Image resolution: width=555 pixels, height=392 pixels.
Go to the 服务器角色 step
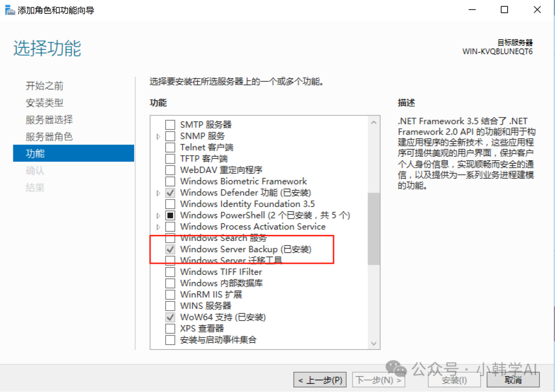[49, 137]
